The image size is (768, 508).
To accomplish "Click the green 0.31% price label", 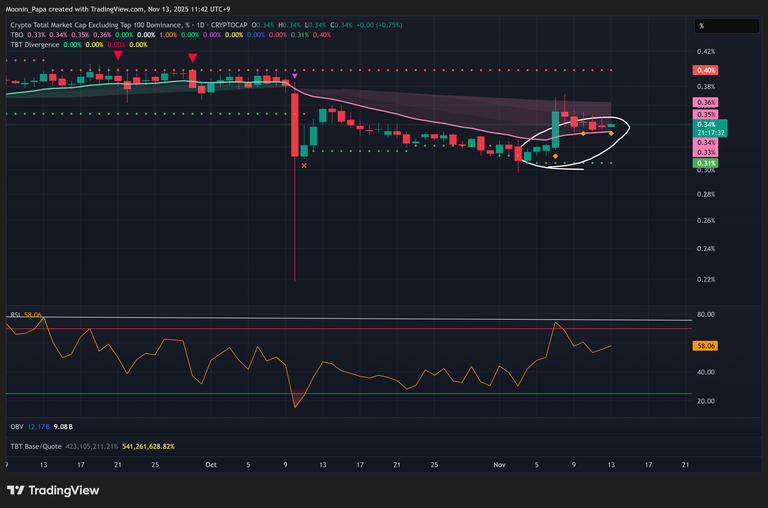I will (705, 162).
